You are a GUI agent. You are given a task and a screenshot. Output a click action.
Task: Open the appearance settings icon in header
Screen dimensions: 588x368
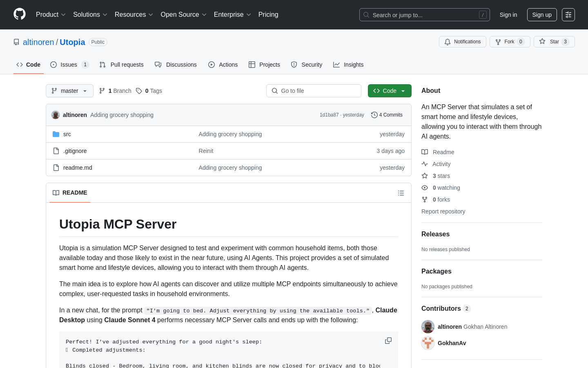tap(568, 15)
